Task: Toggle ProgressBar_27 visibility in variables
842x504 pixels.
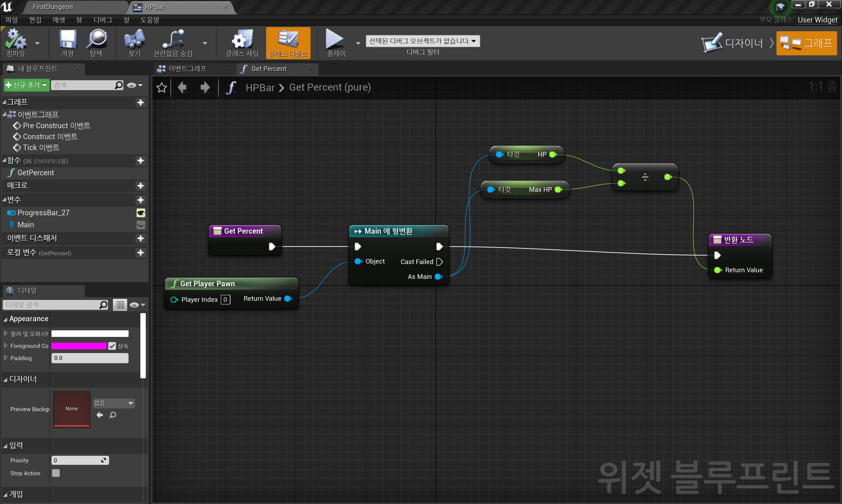Action: pyautogui.click(x=141, y=213)
